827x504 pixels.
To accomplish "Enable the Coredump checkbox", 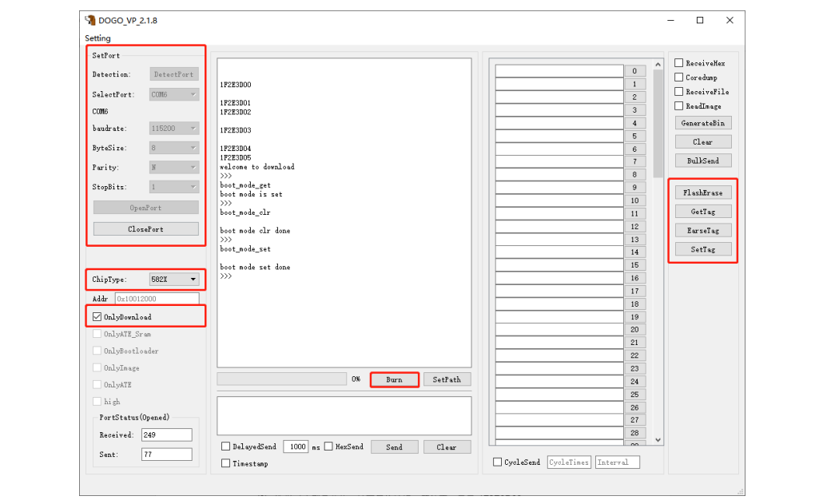I will 679,77.
